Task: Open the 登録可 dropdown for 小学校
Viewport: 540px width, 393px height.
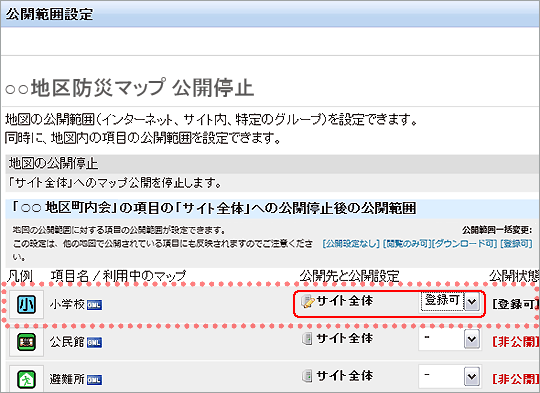Action: pos(450,302)
